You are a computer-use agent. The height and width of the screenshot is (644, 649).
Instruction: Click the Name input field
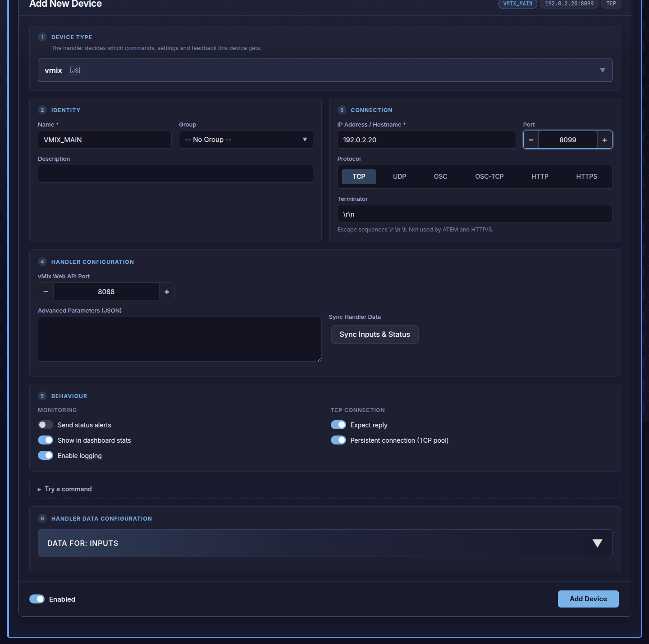click(x=105, y=140)
